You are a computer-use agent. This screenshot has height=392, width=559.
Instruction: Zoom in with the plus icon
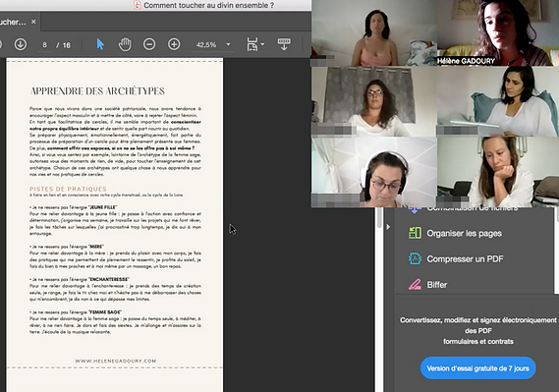pyautogui.click(x=174, y=44)
